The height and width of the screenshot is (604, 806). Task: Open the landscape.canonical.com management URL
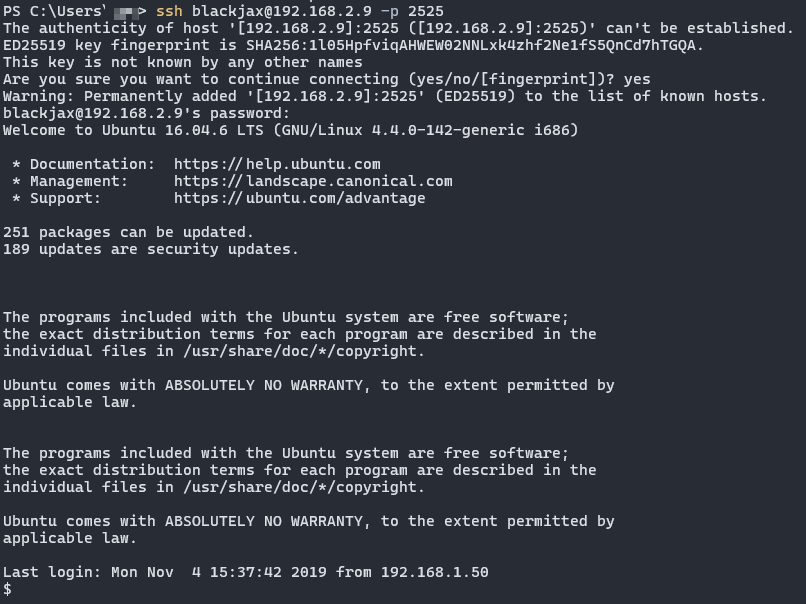click(313, 181)
